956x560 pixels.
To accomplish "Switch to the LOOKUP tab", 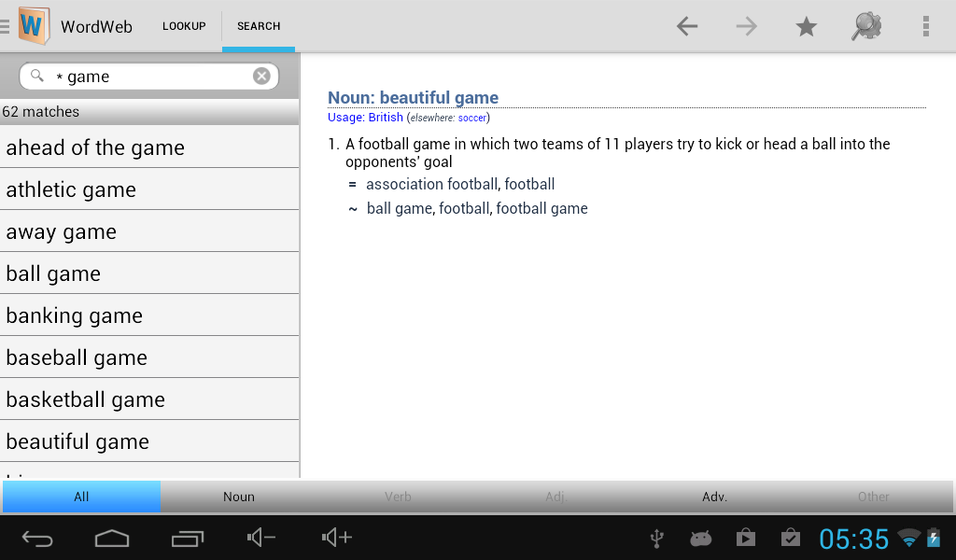I will 184,26.
